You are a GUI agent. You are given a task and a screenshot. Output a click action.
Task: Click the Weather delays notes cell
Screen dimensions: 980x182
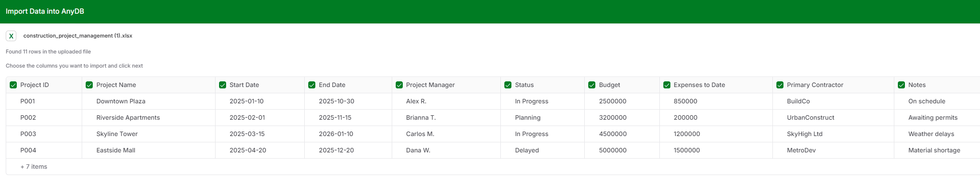931,134
